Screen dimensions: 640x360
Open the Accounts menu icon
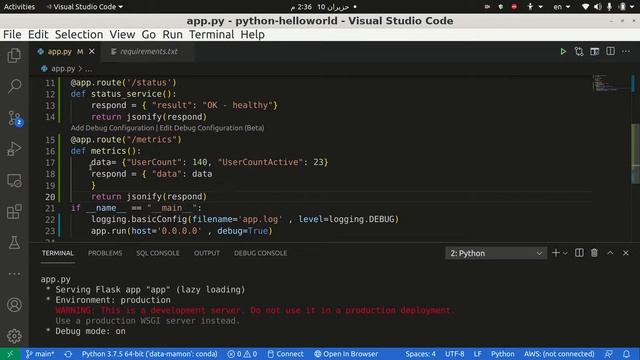click(14, 305)
